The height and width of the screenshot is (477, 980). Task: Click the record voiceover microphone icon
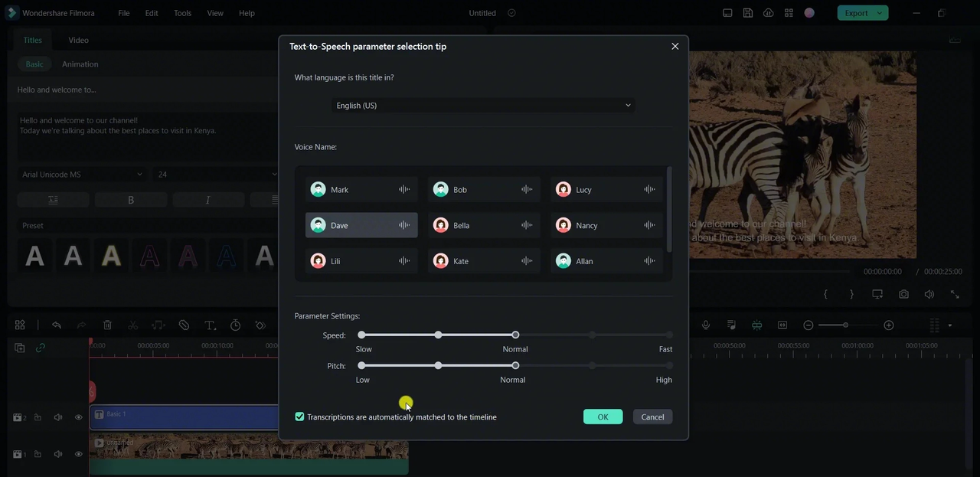click(x=706, y=325)
